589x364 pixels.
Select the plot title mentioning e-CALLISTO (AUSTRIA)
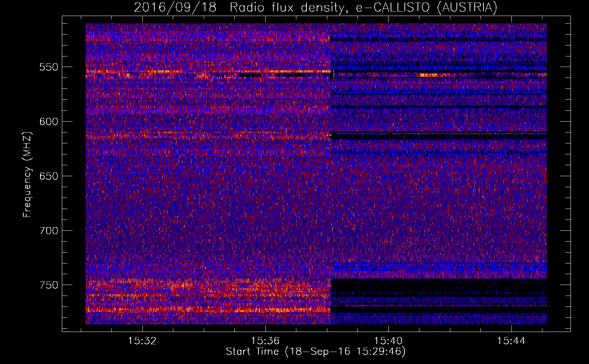(316, 7)
